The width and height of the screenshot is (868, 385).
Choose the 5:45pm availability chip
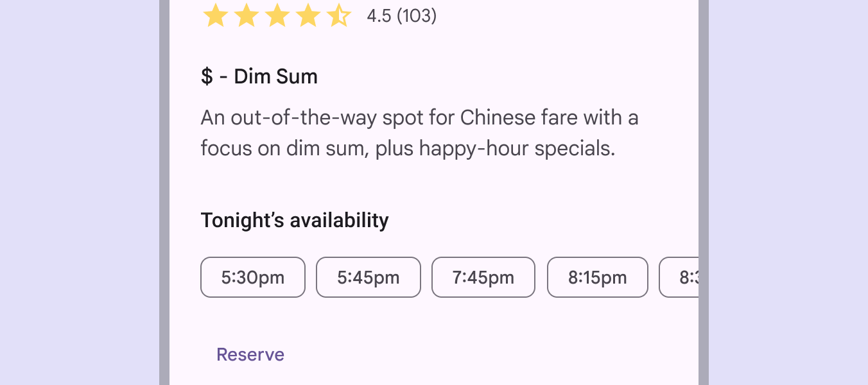tap(369, 277)
